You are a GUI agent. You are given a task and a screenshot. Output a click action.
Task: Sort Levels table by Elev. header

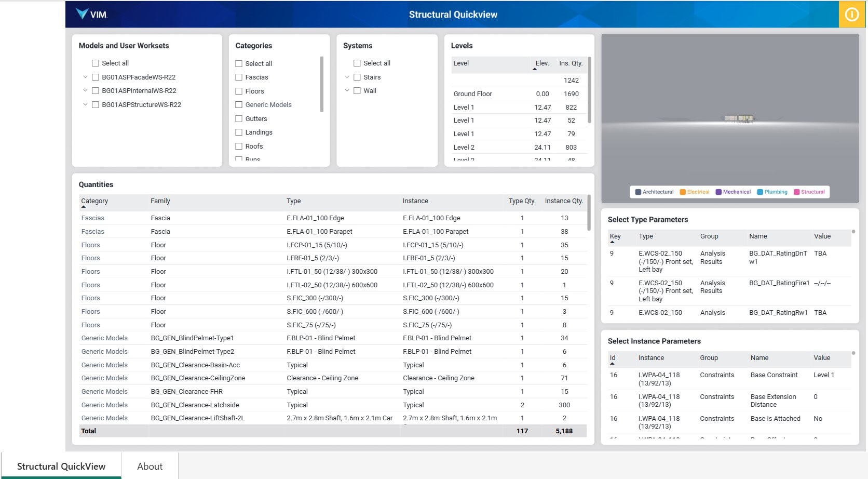pos(541,63)
